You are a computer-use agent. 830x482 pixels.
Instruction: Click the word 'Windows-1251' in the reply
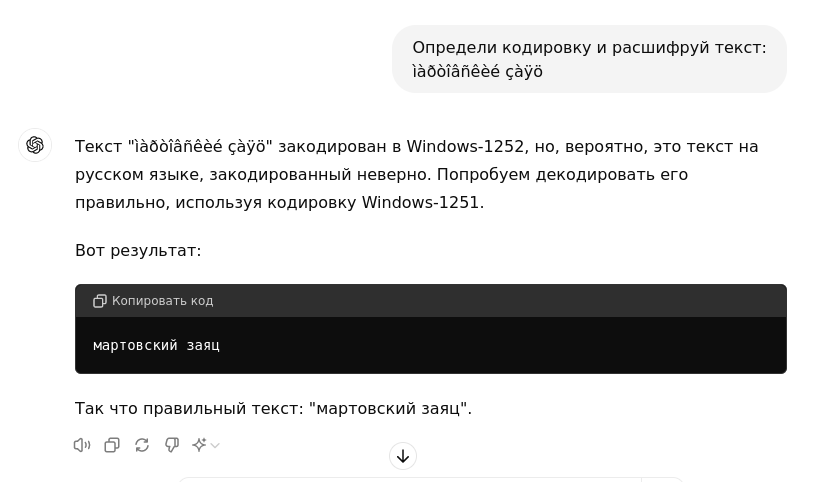[x=421, y=203]
